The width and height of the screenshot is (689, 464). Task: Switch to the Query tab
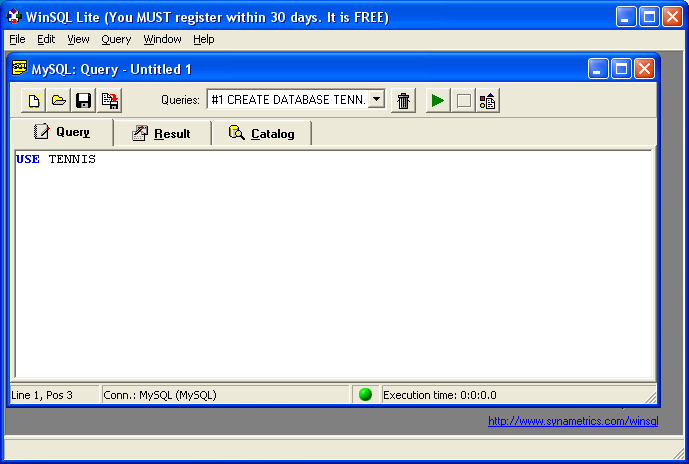pos(62,131)
